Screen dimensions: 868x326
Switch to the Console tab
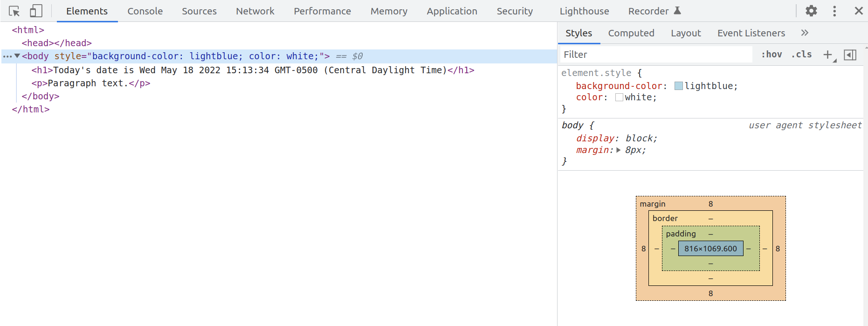pyautogui.click(x=145, y=11)
